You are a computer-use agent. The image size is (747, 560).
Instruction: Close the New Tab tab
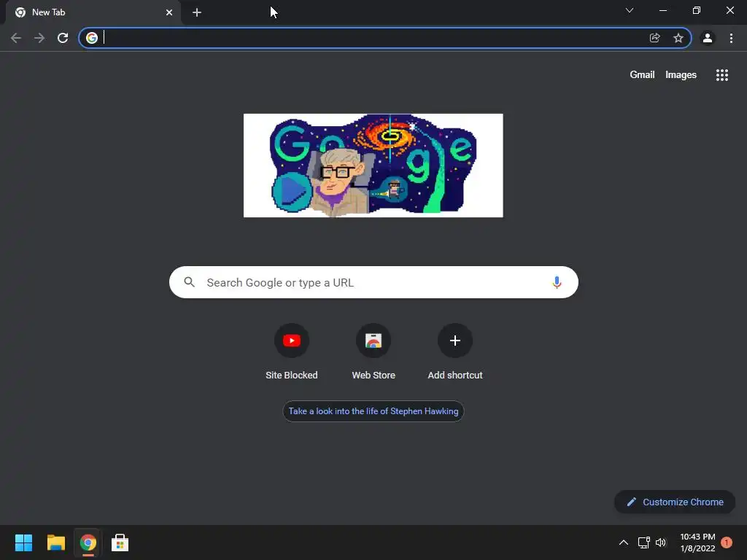169,12
